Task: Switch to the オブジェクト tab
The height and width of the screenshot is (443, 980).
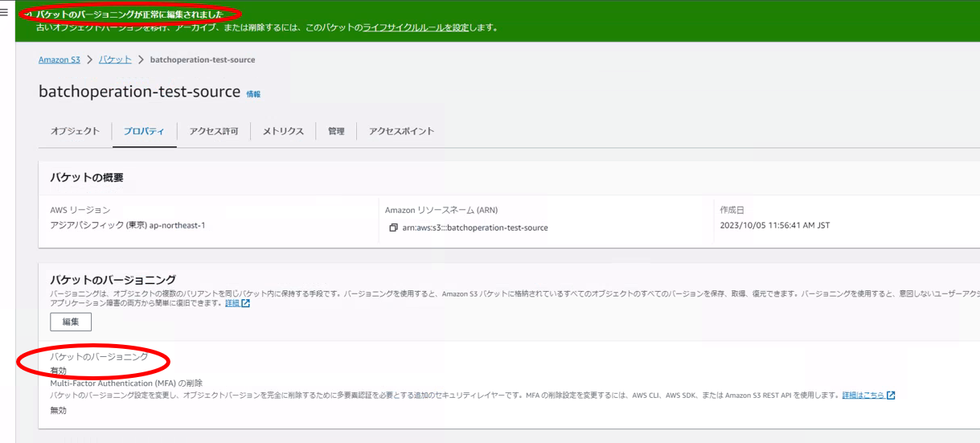Action: click(75, 131)
